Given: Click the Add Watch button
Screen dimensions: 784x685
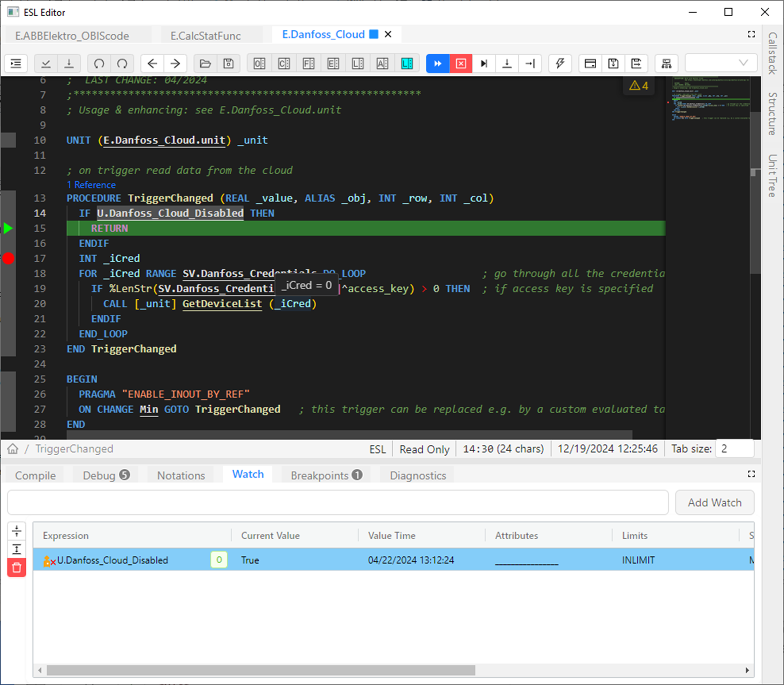Looking at the screenshot, I should (715, 503).
